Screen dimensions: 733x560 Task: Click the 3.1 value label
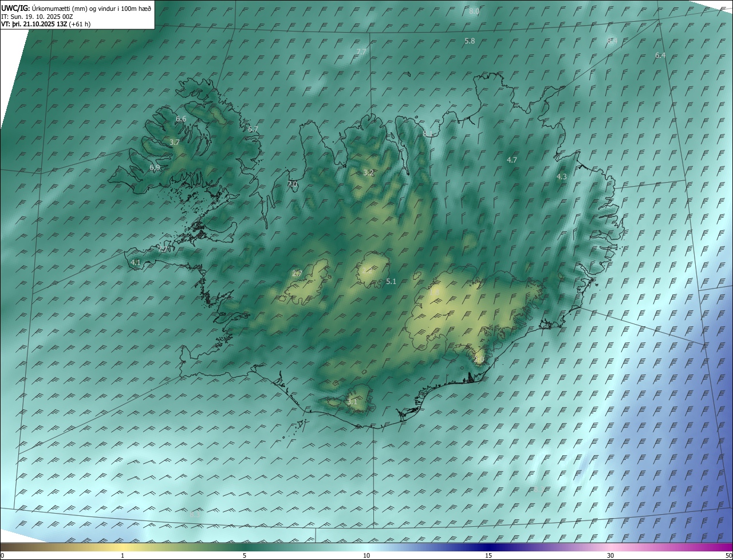352,402
